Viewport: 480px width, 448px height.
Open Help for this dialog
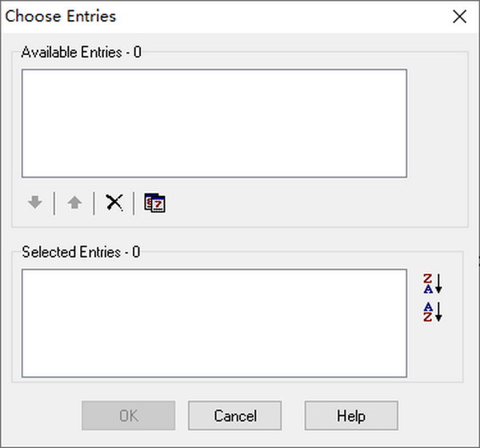coord(351,416)
